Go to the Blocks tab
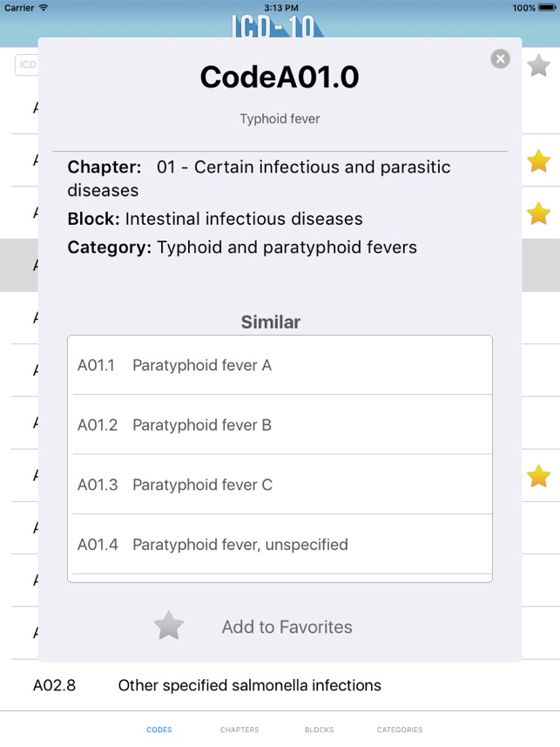 [320, 730]
